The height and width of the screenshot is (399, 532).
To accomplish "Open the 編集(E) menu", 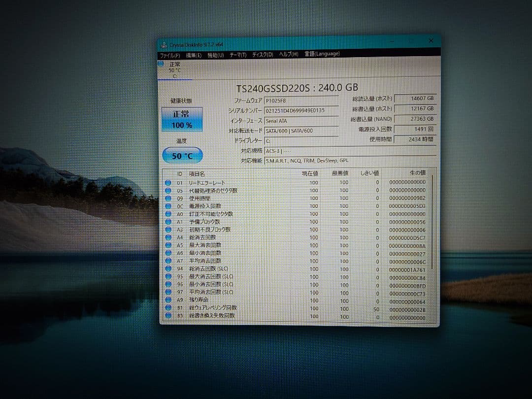I will [x=193, y=55].
